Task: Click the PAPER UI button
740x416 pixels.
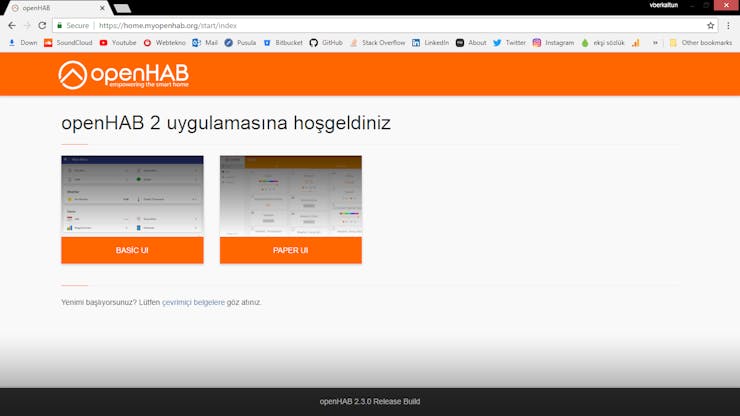Action: [291, 250]
